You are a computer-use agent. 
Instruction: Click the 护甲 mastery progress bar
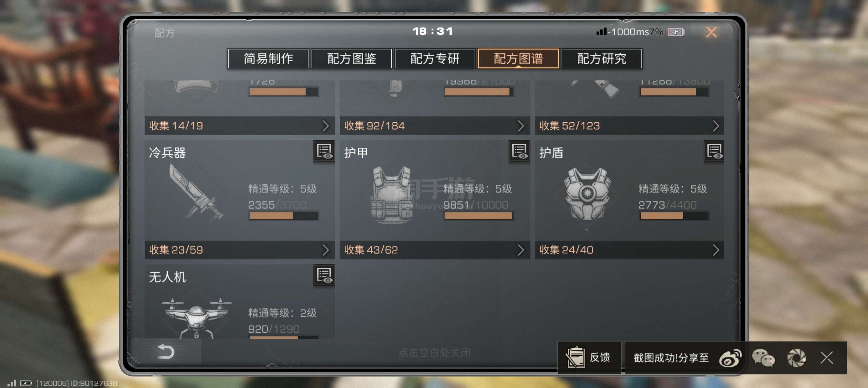pos(478,216)
